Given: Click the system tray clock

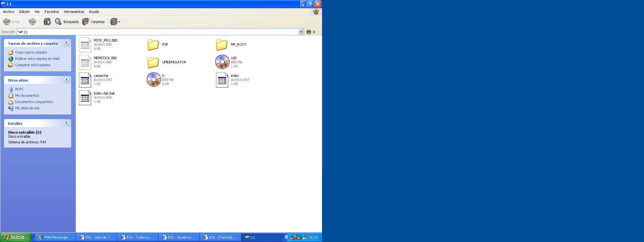Looking at the screenshot, I should pyautogui.click(x=313, y=237).
